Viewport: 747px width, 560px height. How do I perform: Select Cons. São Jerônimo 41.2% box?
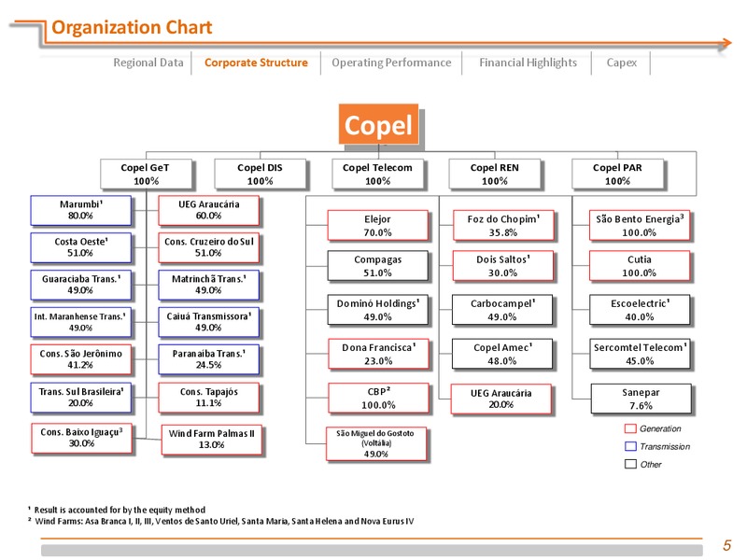[80, 359]
